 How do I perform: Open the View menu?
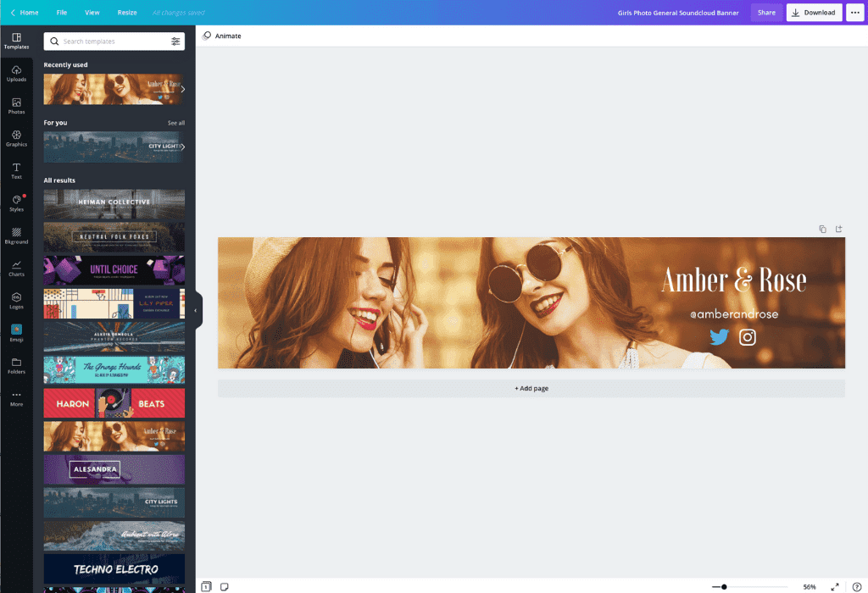pos(92,12)
